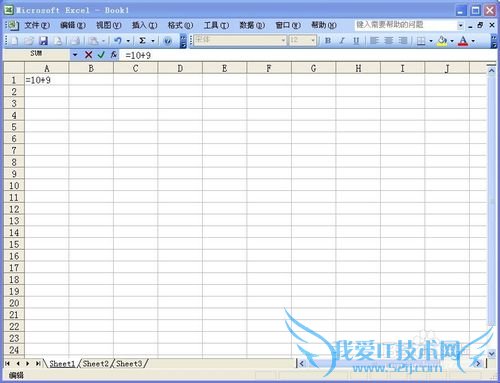Open the 文件 (File) menu
Image resolution: width=500 pixels, height=383 pixels.
[37, 25]
